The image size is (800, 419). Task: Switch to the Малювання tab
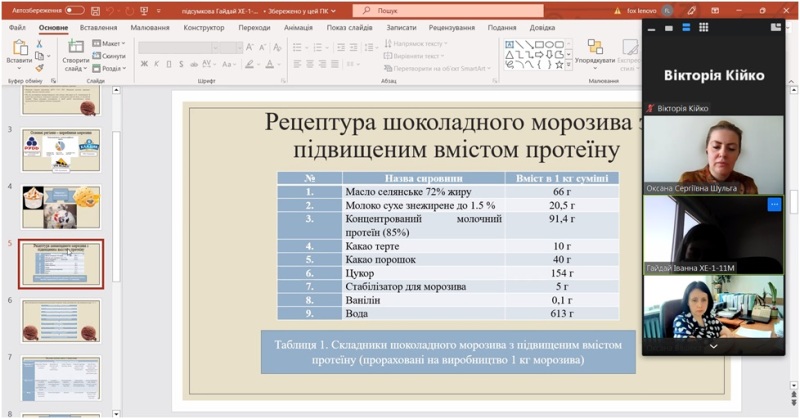(149, 28)
